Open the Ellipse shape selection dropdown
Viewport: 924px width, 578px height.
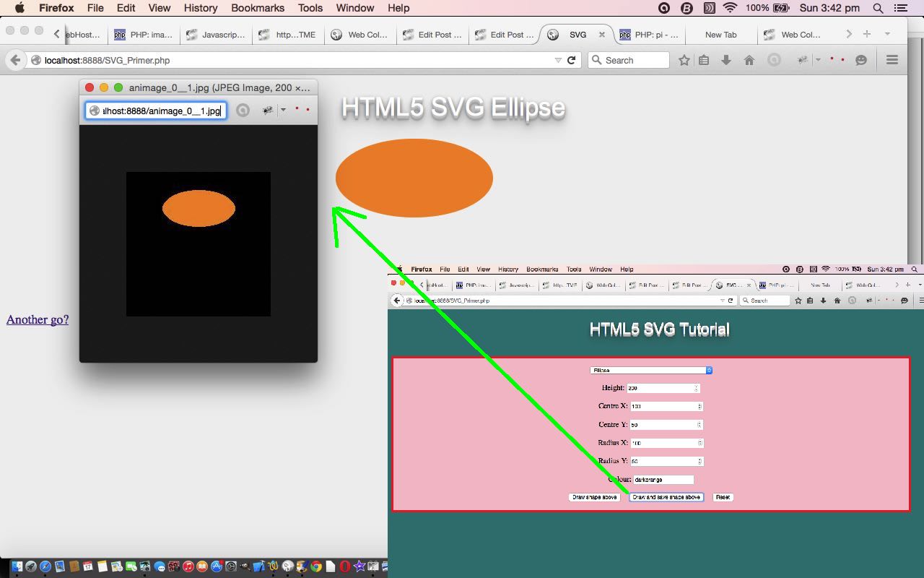pos(650,370)
